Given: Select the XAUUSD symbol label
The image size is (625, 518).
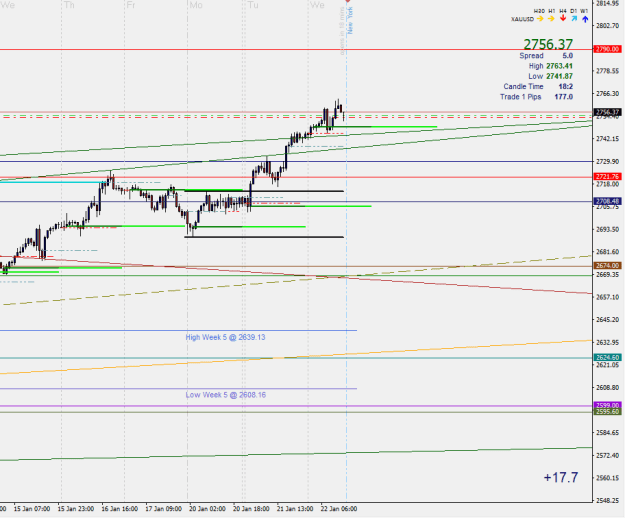Looking at the screenshot, I should pos(522,19).
